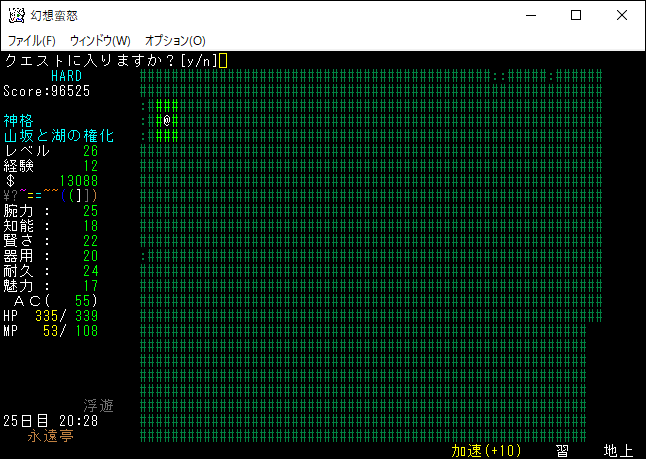The image size is (646, 459).
Task: Minimize the 幻想蛮怒 game window
Action: pyautogui.click(x=530, y=15)
